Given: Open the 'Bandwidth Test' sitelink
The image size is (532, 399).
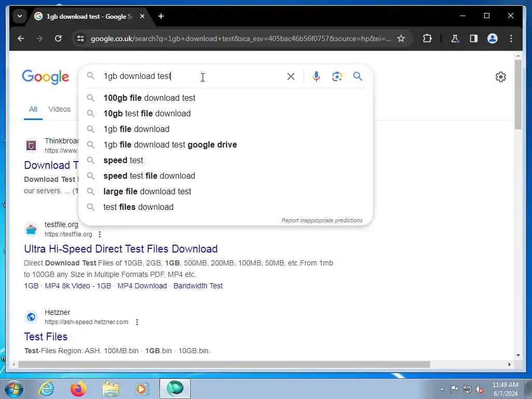Looking at the screenshot, I should [x=198, y=286].
